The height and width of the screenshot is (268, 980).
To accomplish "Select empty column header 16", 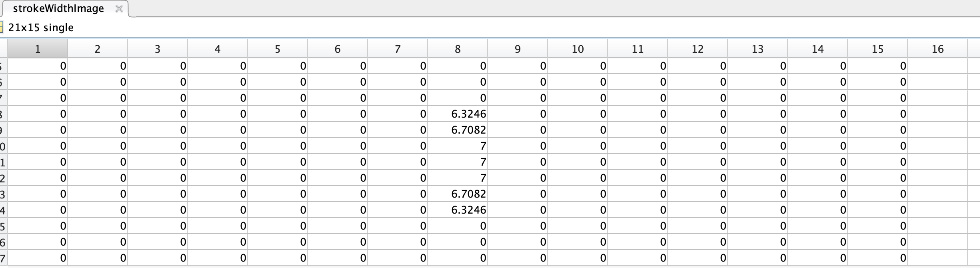I will 938,49.
